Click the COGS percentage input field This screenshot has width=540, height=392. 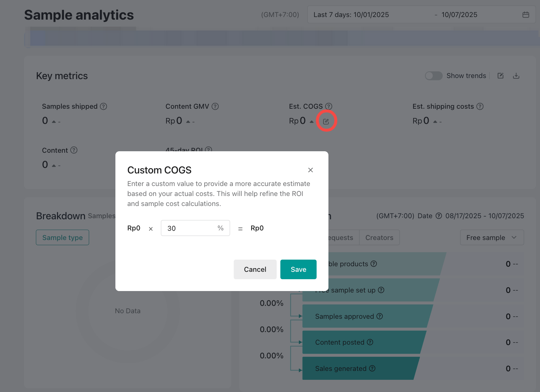tap(189, 228)
